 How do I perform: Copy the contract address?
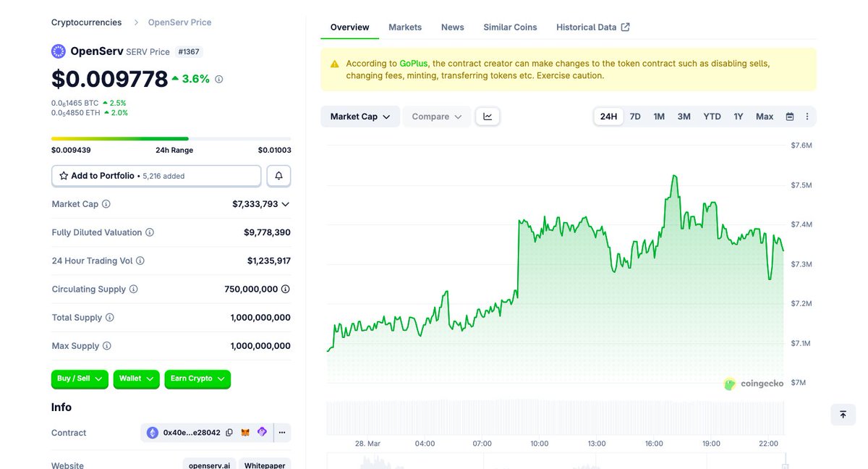pos(229,433)
